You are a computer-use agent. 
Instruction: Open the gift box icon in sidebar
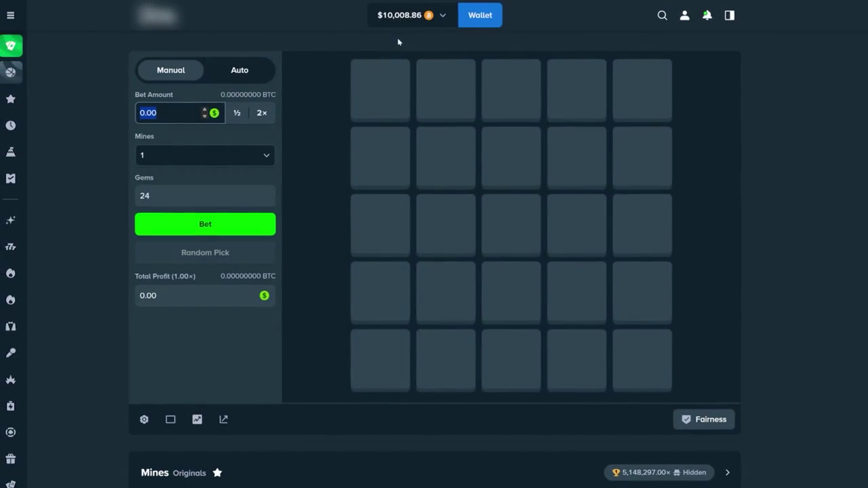coord(11,459)
